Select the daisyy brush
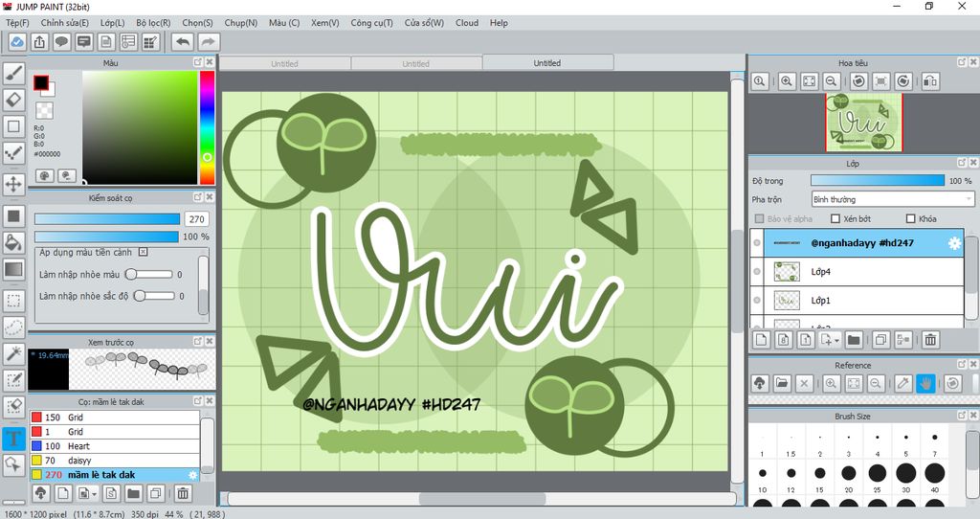This screenshot has height=519, width=980. (x=115, y=461)
